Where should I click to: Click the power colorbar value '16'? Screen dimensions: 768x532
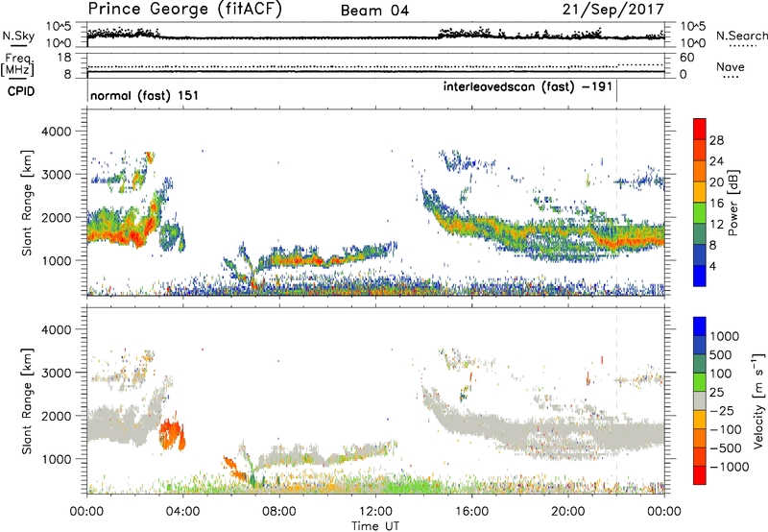pyautogui.click(x=716, y=204)
